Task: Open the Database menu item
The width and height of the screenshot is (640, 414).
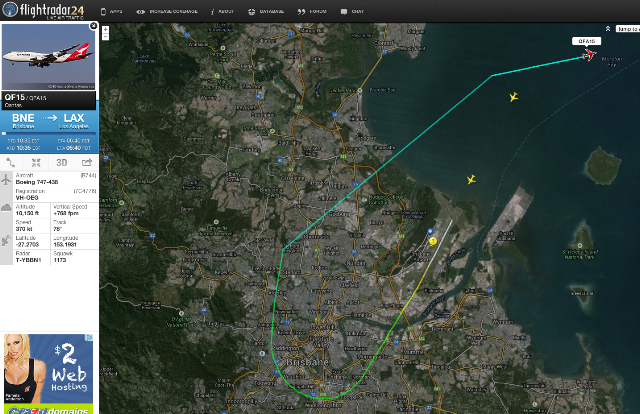Action: tap(266, 11)
